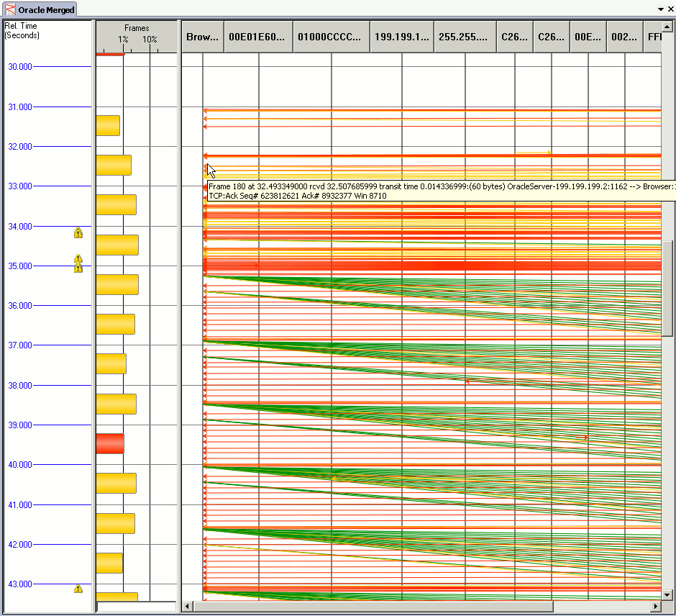The width and height of the screenshot is (676, 616).
Task: Click the 33.000 time marker
Action: tap(20, 186)
